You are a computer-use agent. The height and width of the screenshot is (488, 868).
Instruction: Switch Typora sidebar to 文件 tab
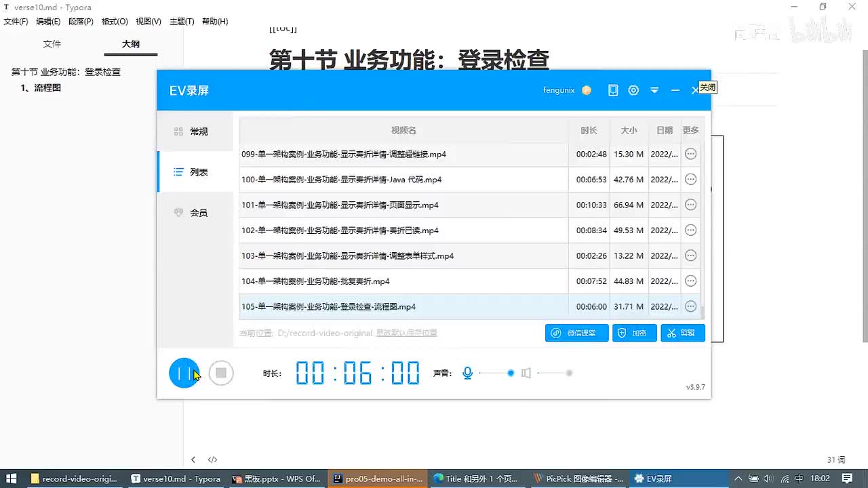pyautogui.click(x=52, y=44)
